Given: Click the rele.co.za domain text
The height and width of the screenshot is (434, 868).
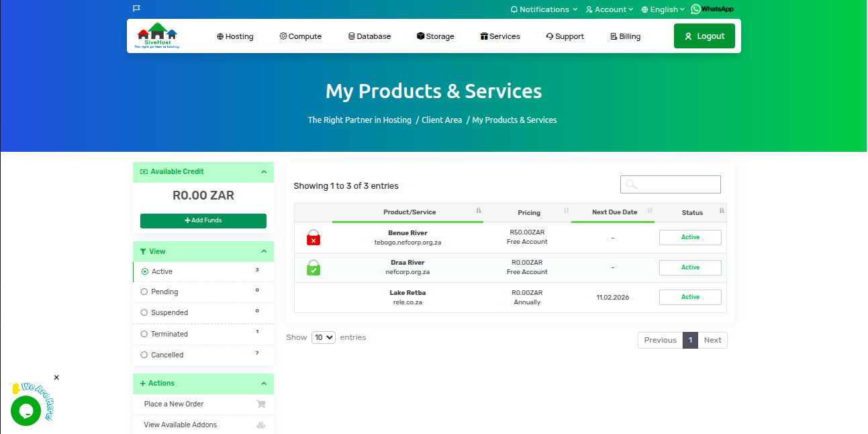Looking at the screenshot, I should click(407, 302).
